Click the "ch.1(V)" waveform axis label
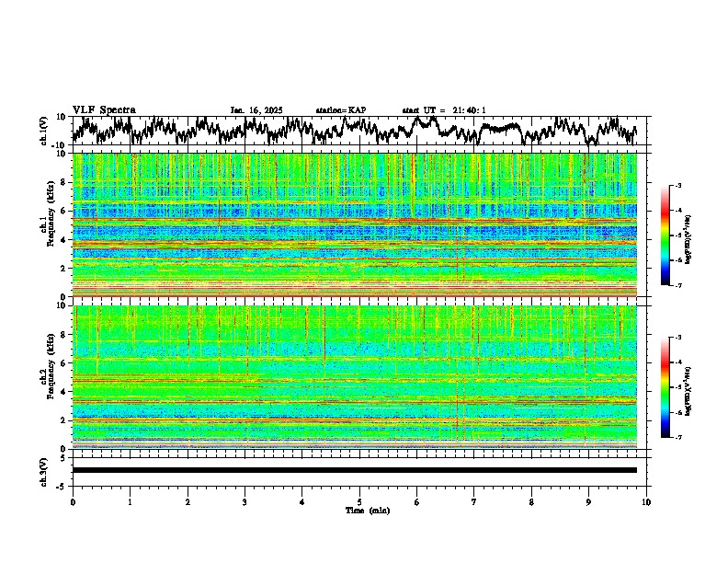Viewport: 728px width, 563px height. tap(44, 131)
